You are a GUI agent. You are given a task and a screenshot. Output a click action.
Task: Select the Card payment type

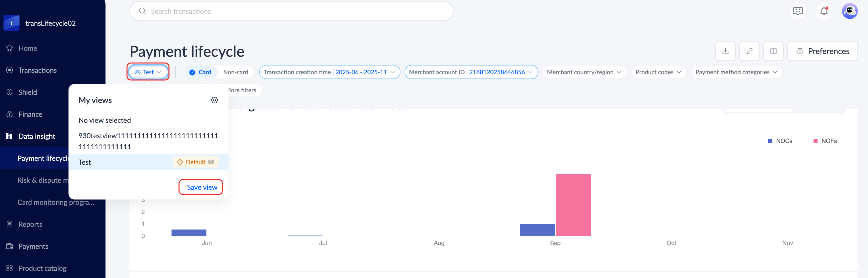click(x=200, y=72)
